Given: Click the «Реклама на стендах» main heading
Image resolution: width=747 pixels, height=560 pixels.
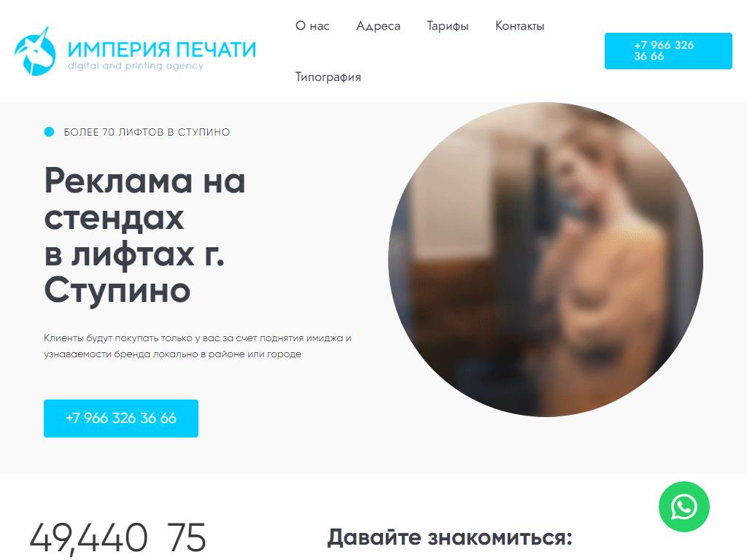Looking at the screenshot, I should tap(145, 236).
